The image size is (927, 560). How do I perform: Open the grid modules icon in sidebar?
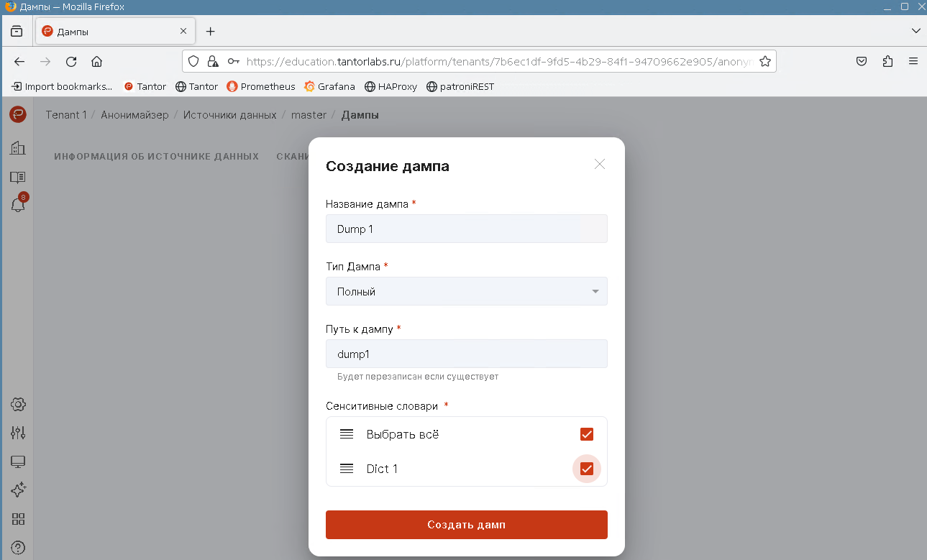click(x=18, y=519)
